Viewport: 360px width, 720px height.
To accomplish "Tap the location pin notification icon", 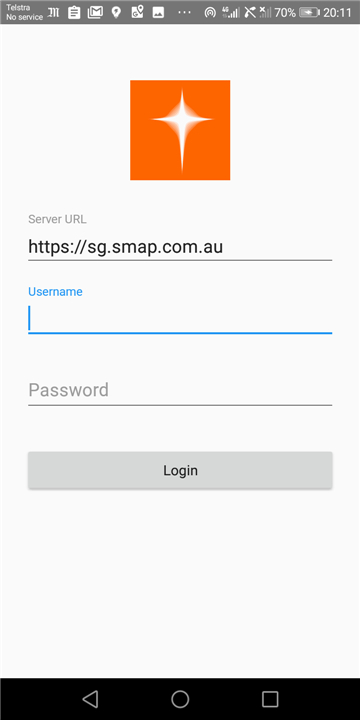I will 116,12.
